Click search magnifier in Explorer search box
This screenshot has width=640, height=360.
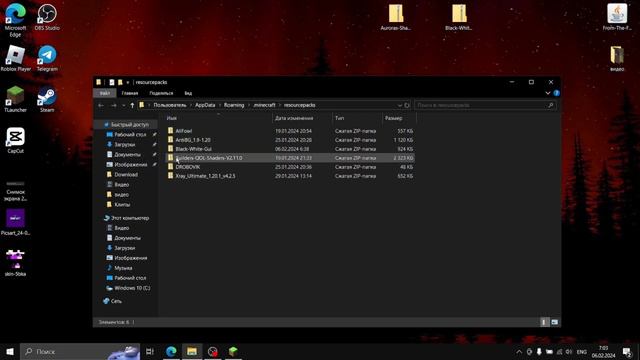click(x=551, y=105)
